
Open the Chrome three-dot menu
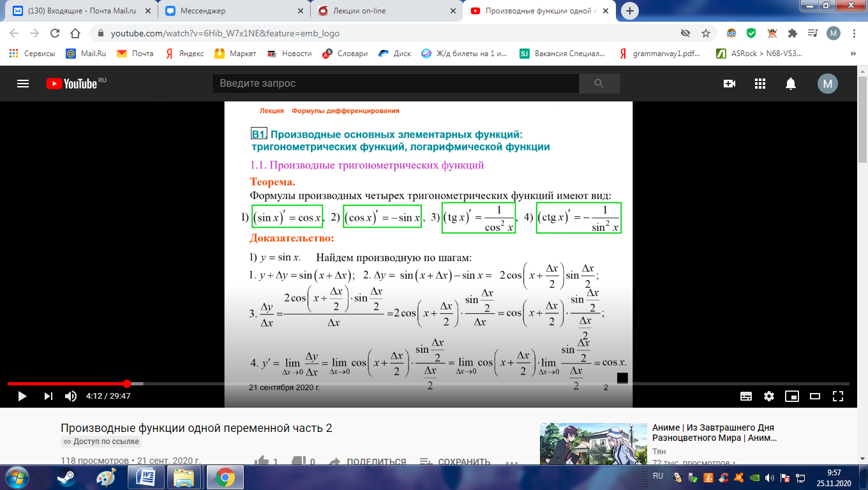[x=854, y=33]
